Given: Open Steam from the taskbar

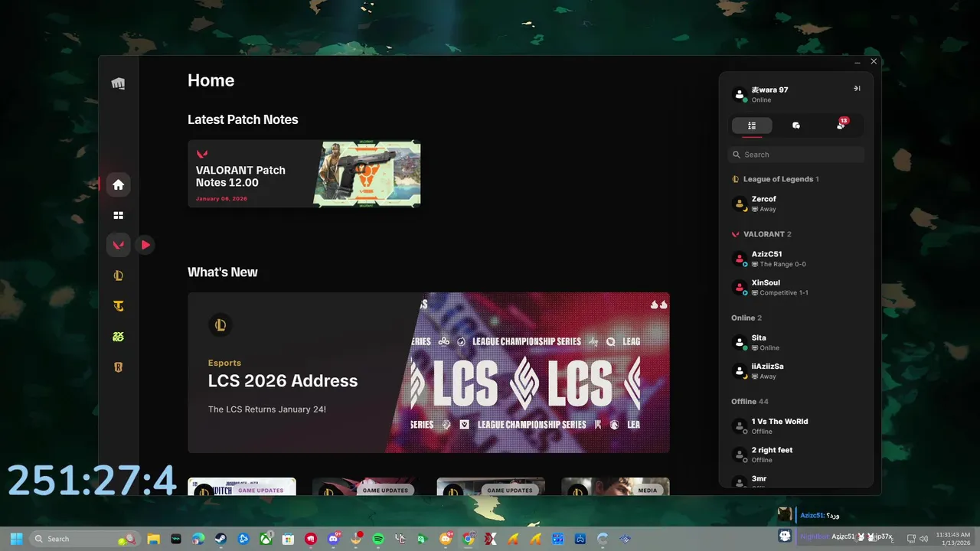Looking at the screenshot, I should coord(220,539).
